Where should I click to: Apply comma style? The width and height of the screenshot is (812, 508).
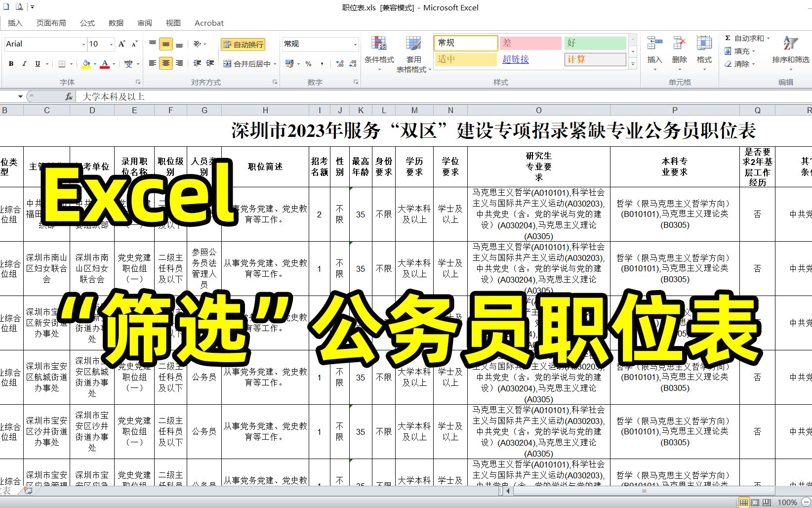[322, 64]
